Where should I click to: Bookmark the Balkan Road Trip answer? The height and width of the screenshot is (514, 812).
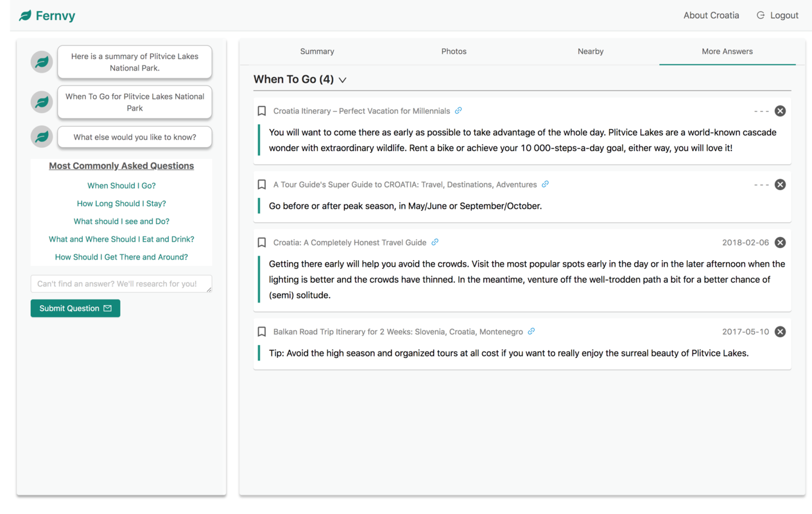point(261,332)
